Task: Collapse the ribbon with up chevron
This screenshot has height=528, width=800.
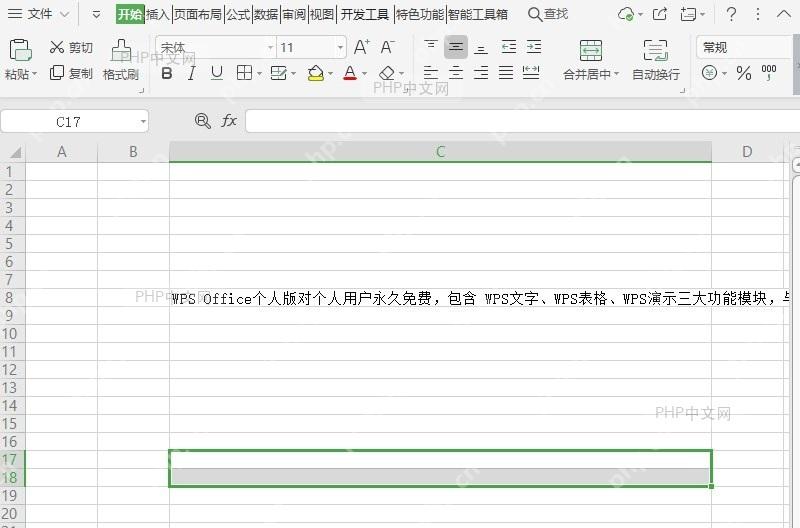Action: click(x=784, y=14)
